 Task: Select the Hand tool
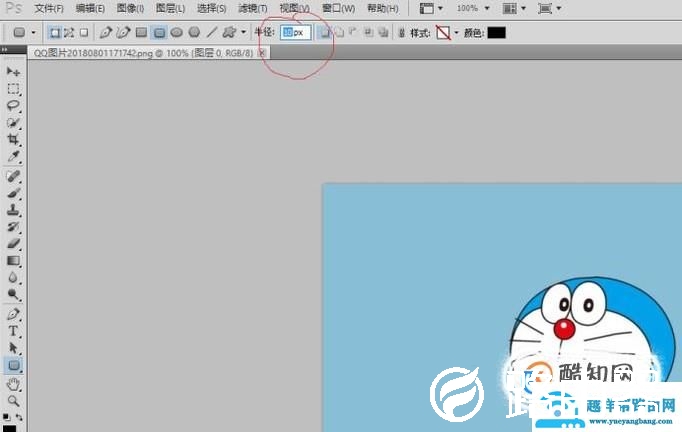click(14, 383)
